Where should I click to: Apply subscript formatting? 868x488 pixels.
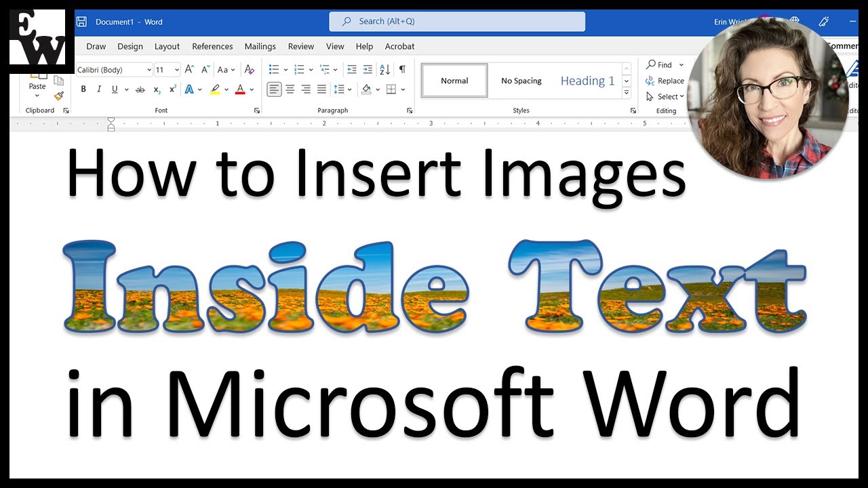pyautogui.click(x=157, y=89)
